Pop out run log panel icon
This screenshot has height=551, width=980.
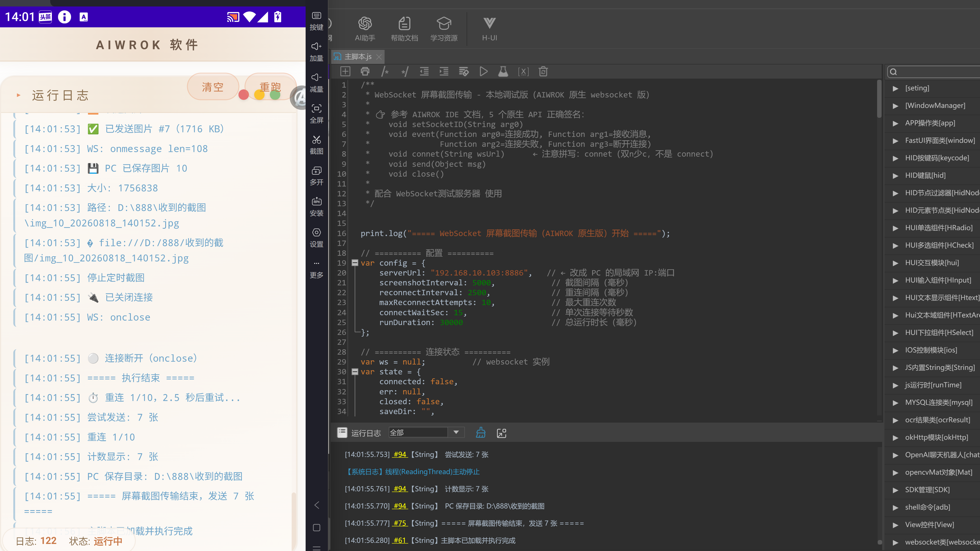coord(501,433)
